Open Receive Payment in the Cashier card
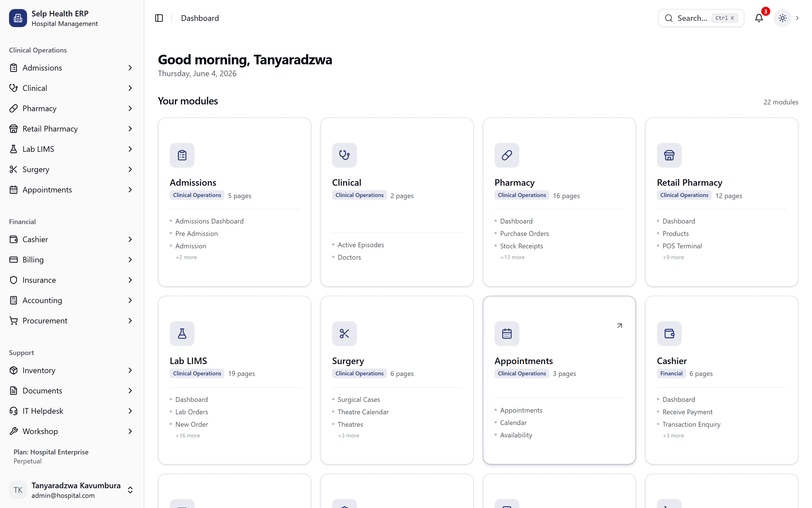The width and height of the screenshot is (812, 508). (687, 412)
